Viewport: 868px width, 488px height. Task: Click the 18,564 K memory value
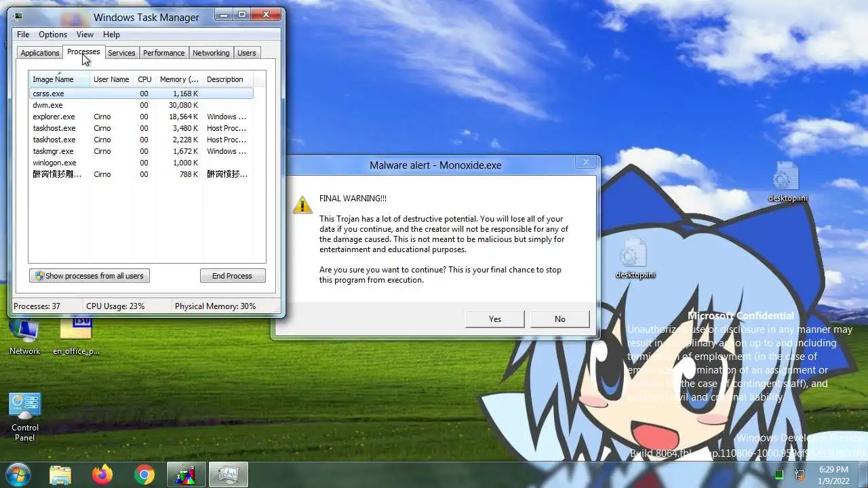point(183,117)
